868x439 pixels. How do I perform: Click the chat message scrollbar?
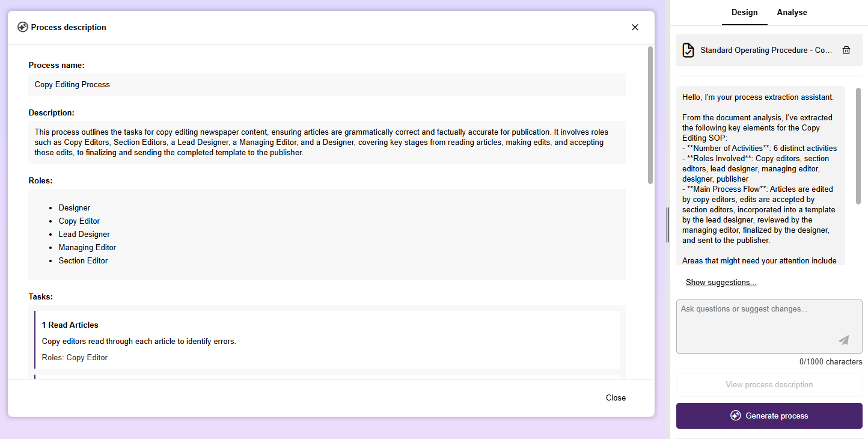[x=858, y=146]
